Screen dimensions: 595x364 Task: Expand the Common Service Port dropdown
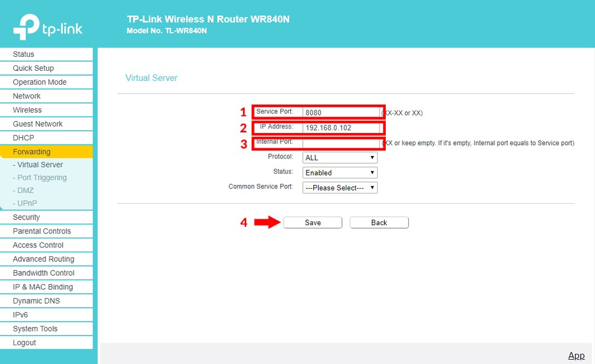tap(340, 187)
